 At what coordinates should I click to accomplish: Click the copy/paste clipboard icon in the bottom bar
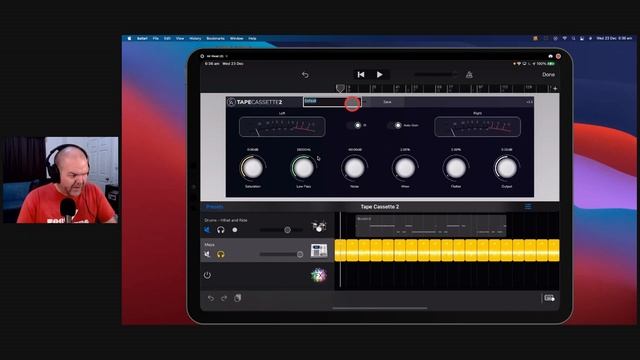click(238, 298)
